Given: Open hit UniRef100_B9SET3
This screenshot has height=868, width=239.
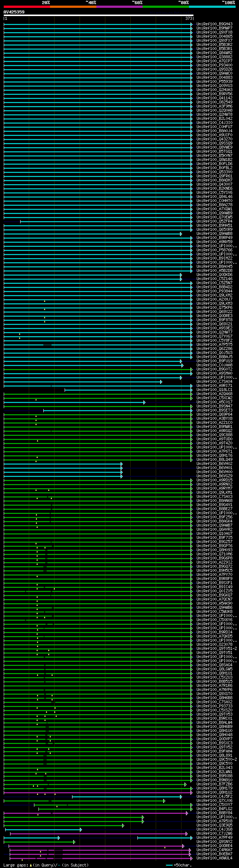Looking at the screenshot, I should coord(214,410).
